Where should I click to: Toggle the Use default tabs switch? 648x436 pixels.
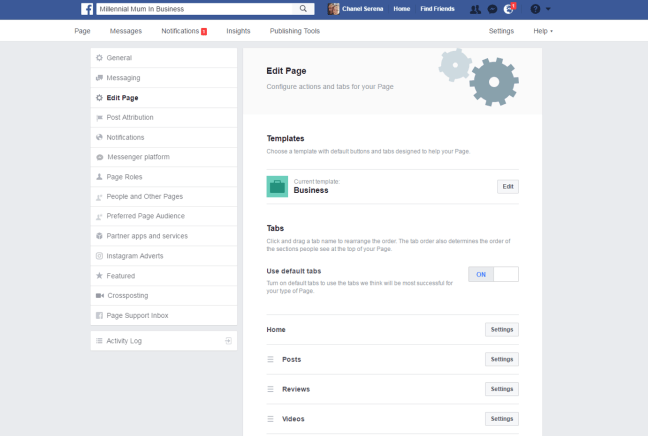(x=493, y=274)
